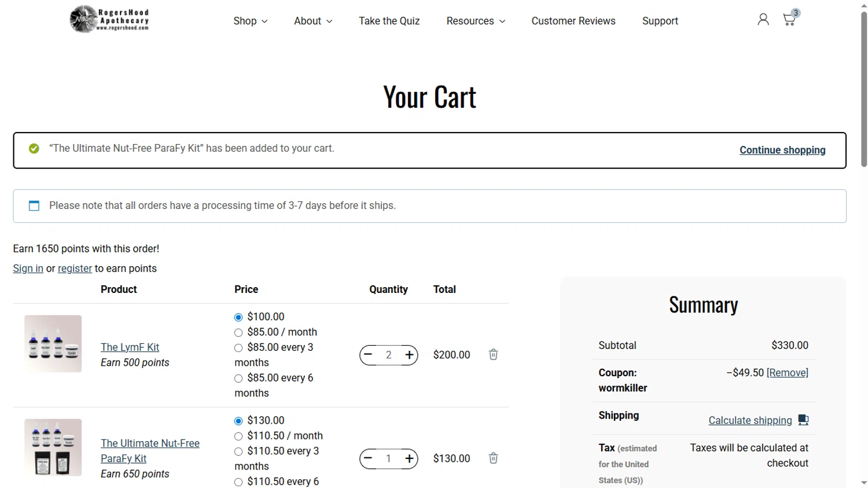The height and width of the screenshot is (488, 868).
Task: Click the RogersHood Apothecary logo
Action: point(109,19)
